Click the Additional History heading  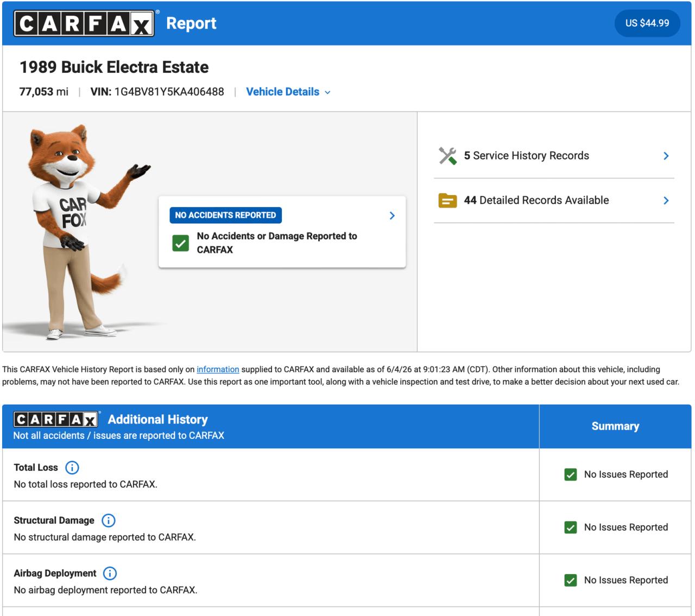[x=157, y=419]
